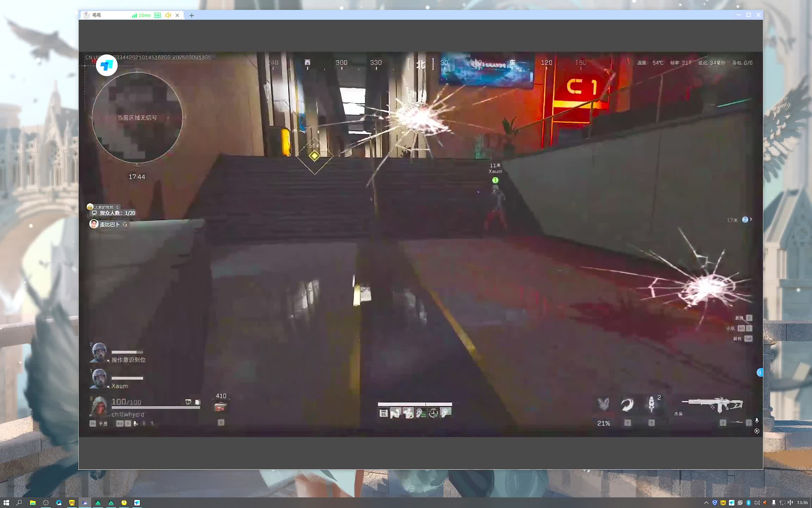Viewport: 812px width, 508px height.
Task: Show hidden system tray icons
Action: coord(706,503)
